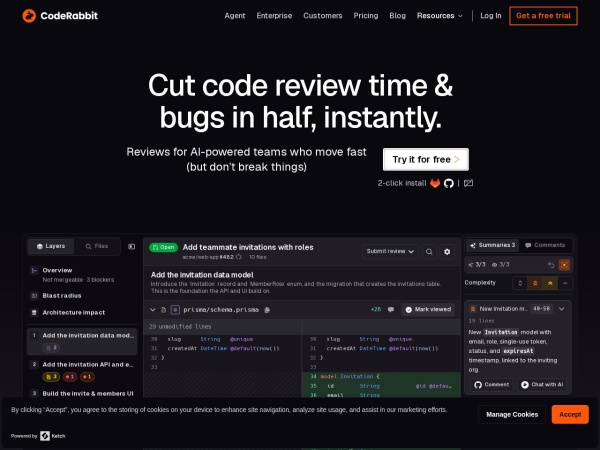Toggle Mark viewed for schema.prisma
Screen dimensions: 600x450
[x=428, y=310]
